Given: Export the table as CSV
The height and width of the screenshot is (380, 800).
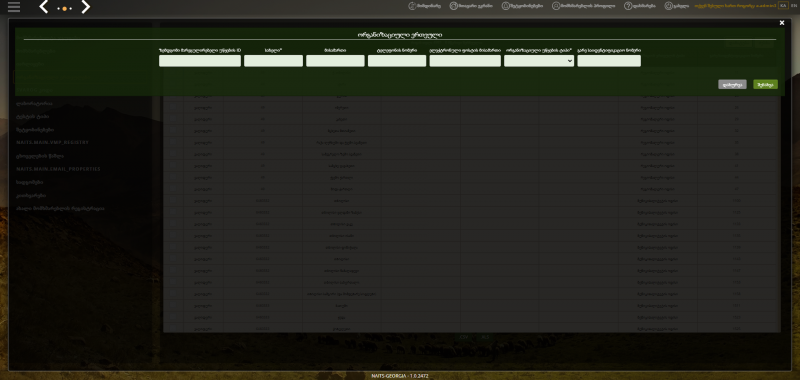Looking at the screenshot, I should [464, 337].
